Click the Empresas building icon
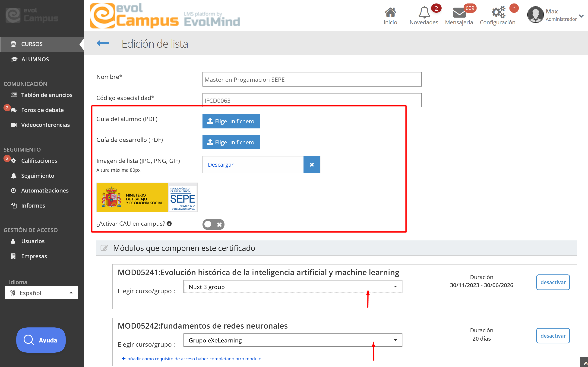This screenshot has height=367, width=588. click(x=13, y=256)
